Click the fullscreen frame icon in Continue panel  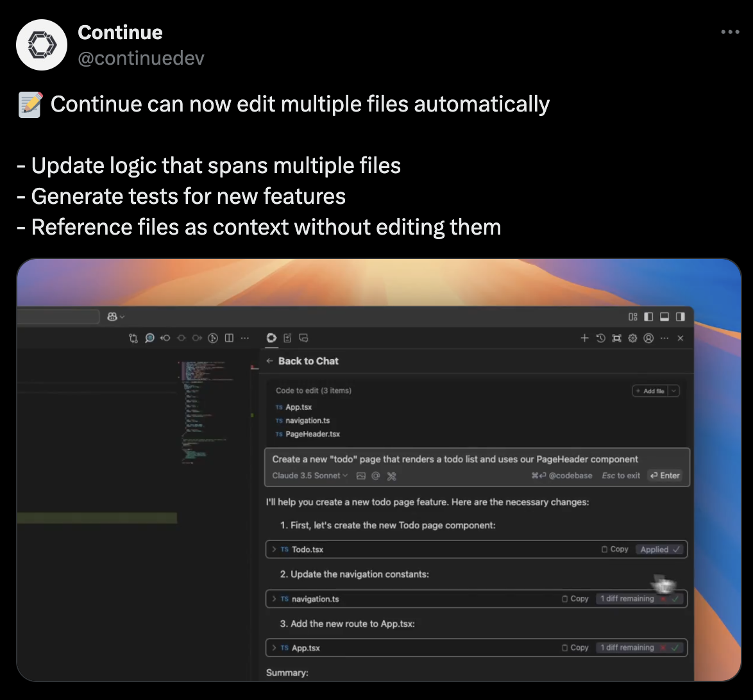tap(616, 338)
